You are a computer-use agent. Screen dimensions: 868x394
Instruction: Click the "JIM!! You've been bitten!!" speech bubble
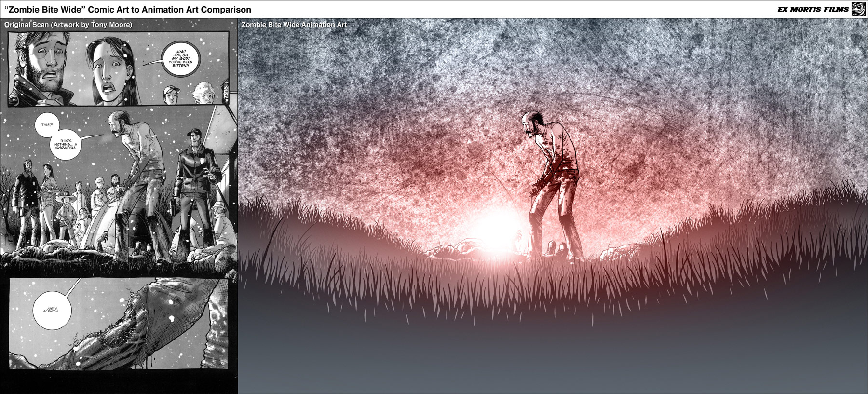(180, 59)
